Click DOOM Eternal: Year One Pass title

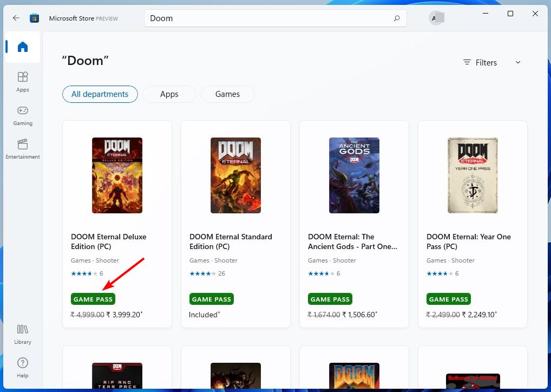468,241
